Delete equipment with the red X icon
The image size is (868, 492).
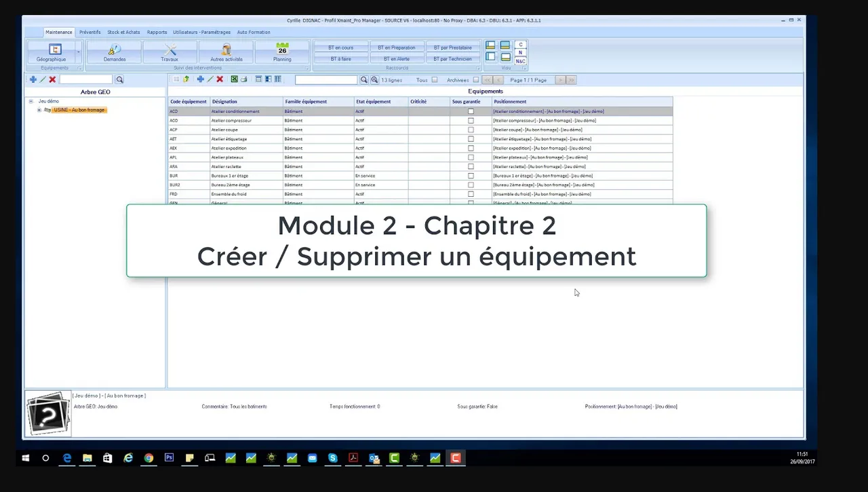pos(220,79)
